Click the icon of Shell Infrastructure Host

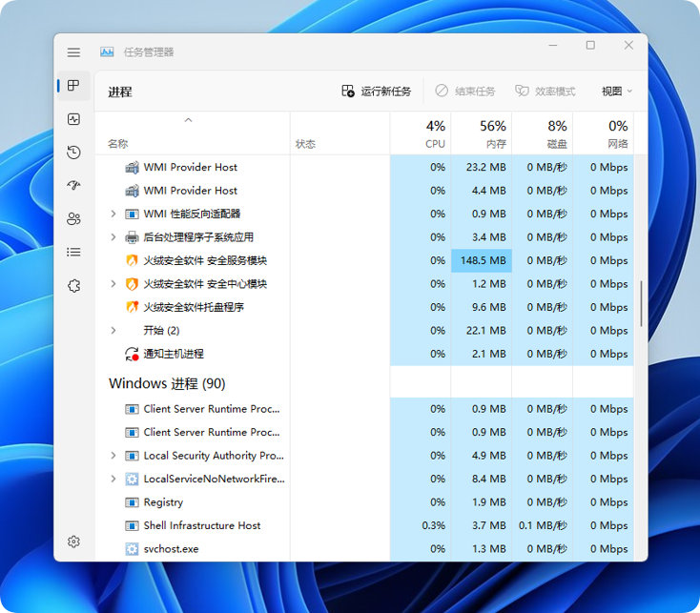[x=132, y=525]
